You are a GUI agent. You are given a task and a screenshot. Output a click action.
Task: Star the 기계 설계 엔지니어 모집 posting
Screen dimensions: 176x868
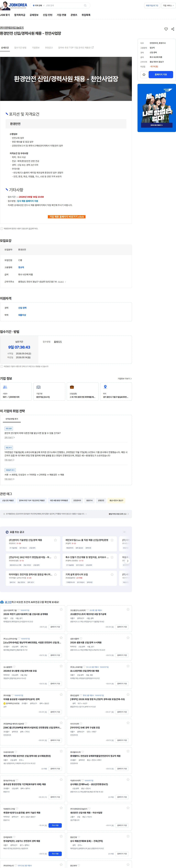click(112, 574)
